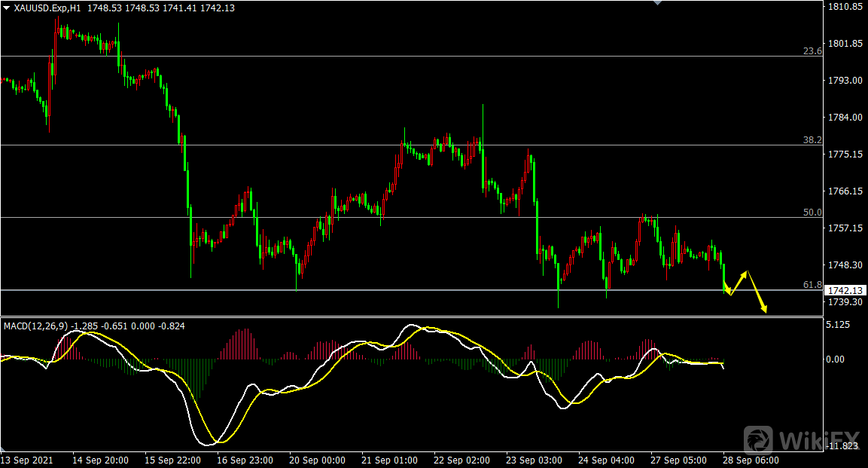Click the 5.125 MACD scale value

click(x=839, y=326)
